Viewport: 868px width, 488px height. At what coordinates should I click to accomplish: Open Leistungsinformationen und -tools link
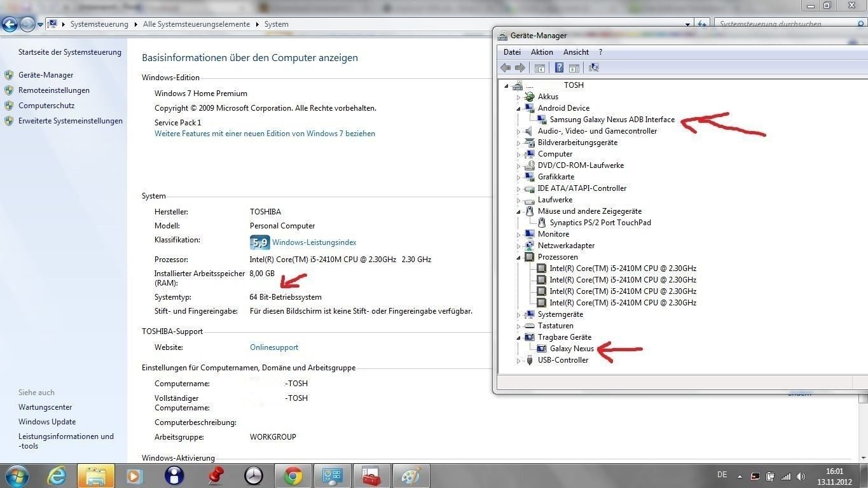pyautogui.click(x=66, y=441)
